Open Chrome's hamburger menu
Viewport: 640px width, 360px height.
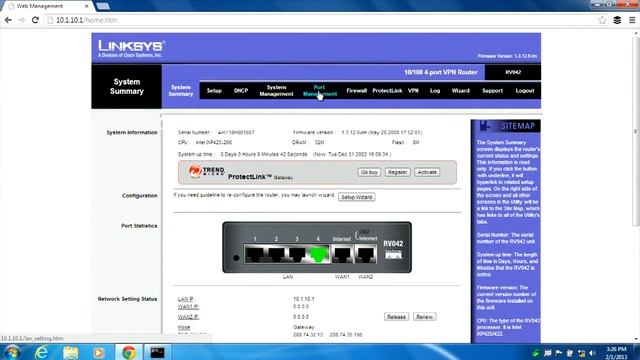coord(632,20)
